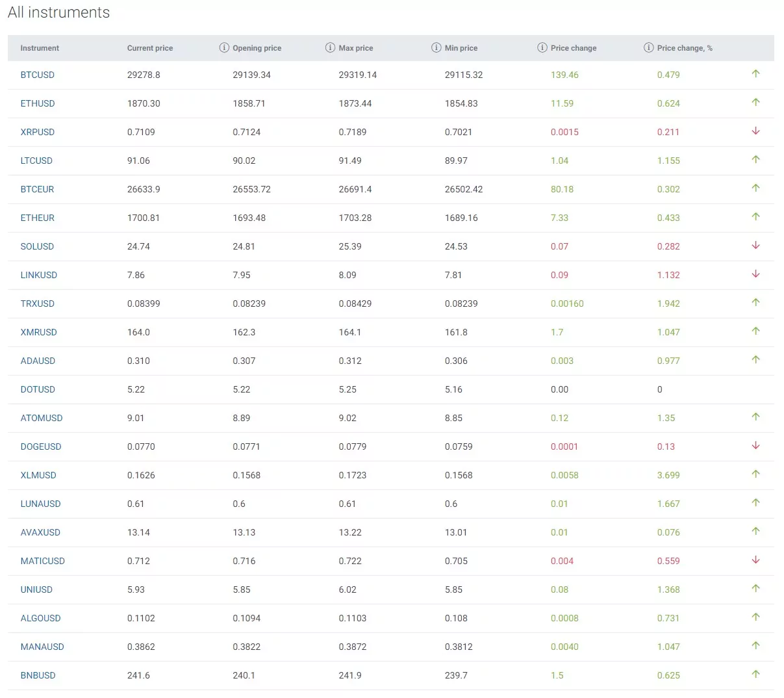The width and height of the screenshot is (784, 698).
Task: Click the red down arrow in DOGEUSD row
Action: pyautogui.click(x=755, y=445)
